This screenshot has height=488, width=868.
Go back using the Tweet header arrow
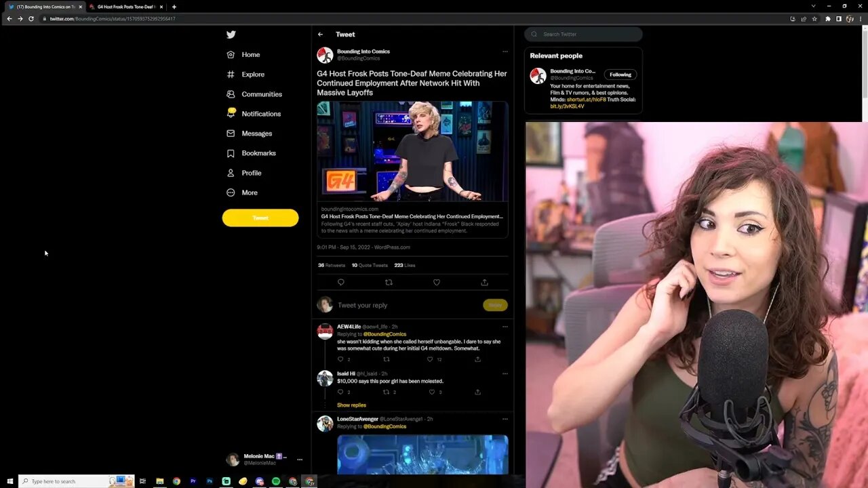click(320, 35)
